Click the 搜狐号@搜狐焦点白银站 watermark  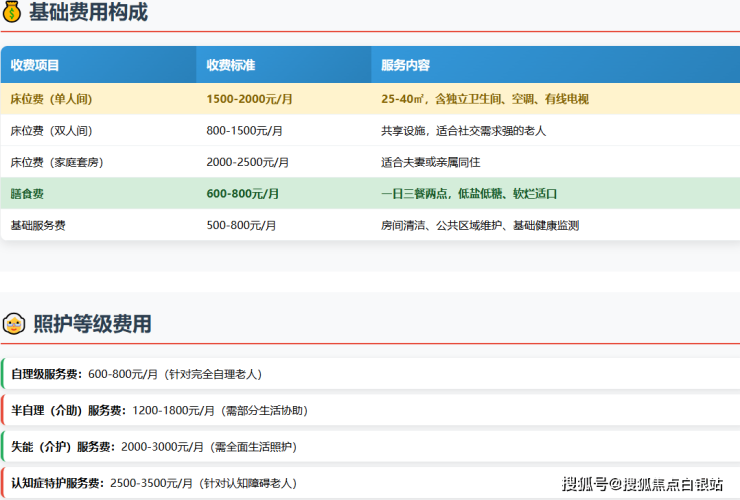[642, 484]
